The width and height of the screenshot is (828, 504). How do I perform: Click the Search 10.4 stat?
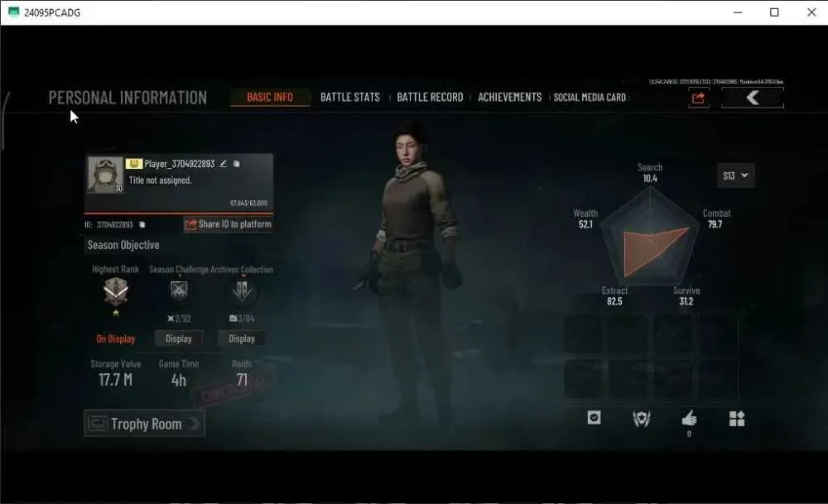pos(650,173)
